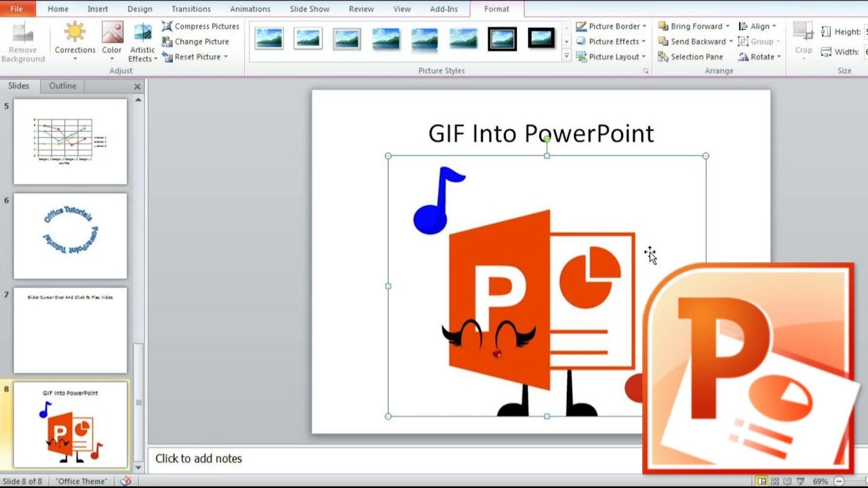Open the Selection Pane

point(690,57)
